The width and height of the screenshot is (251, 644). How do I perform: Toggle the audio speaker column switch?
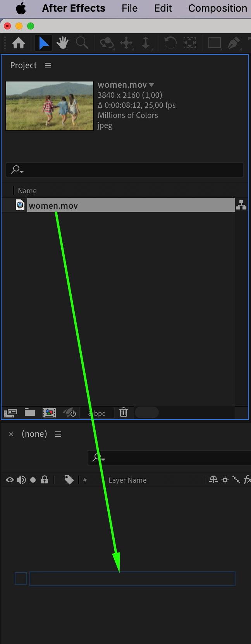coord(21,480)
